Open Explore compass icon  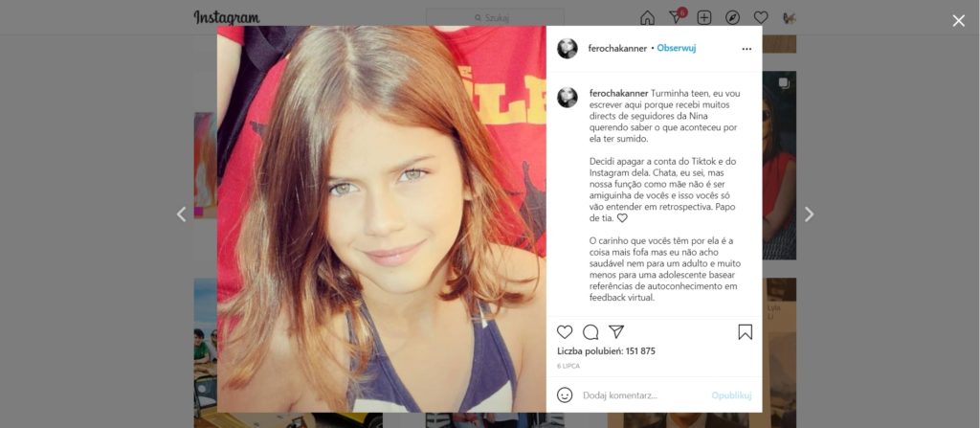tap(732, 17)
